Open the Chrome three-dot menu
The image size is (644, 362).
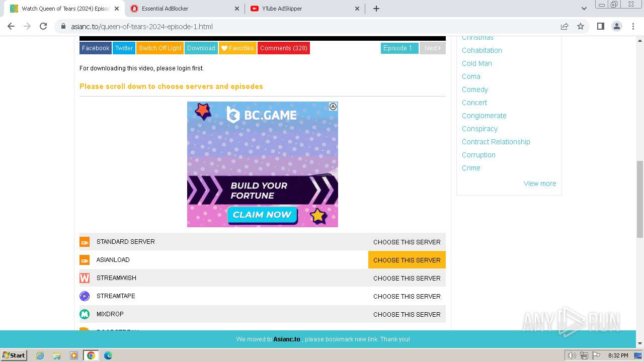[633, 26]
